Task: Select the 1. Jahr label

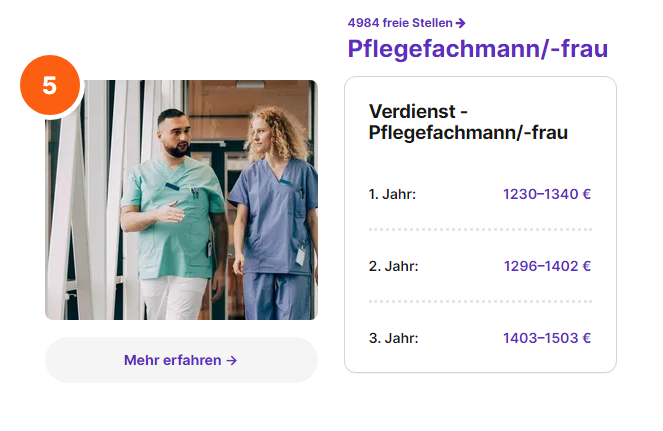Action: click(x=392, y=194)
